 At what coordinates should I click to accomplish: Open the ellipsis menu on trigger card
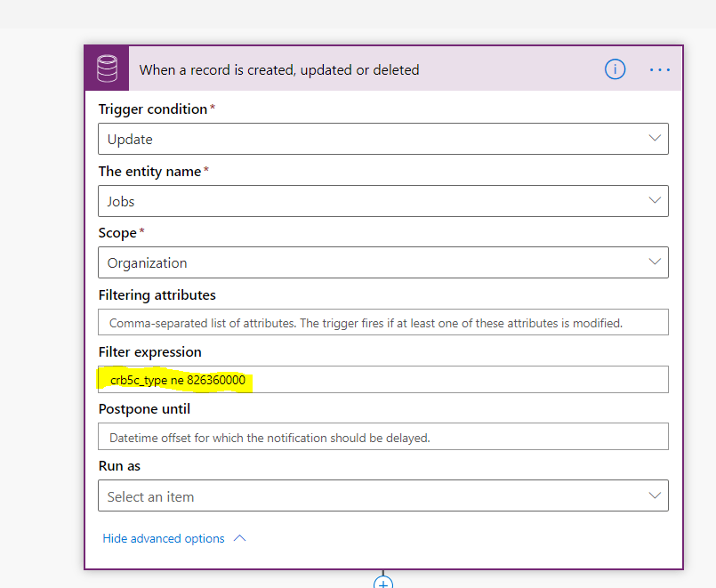point(659,69)
